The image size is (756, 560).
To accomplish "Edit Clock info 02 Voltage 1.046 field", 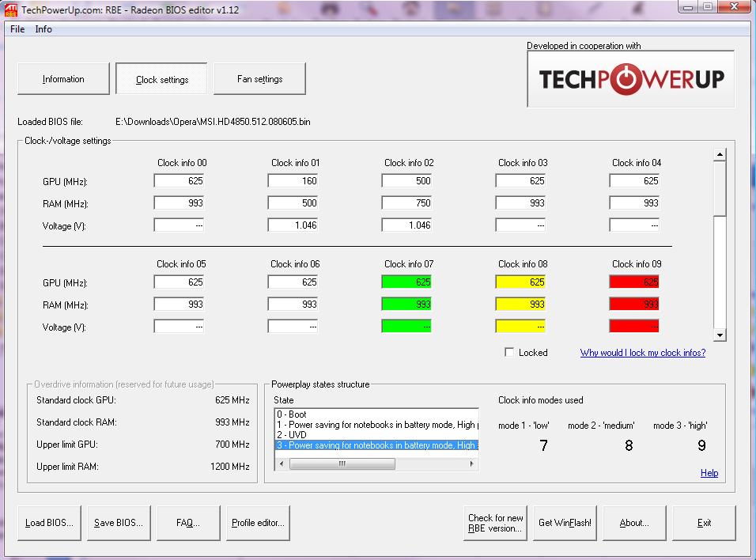I will (406, 225).
